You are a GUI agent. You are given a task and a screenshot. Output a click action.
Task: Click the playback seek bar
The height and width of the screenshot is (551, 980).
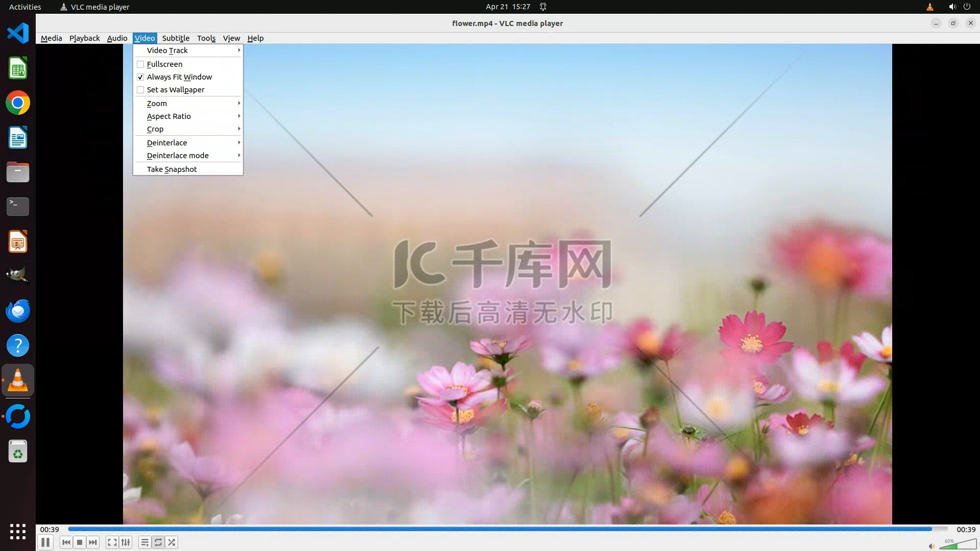(x=505, y=529)
